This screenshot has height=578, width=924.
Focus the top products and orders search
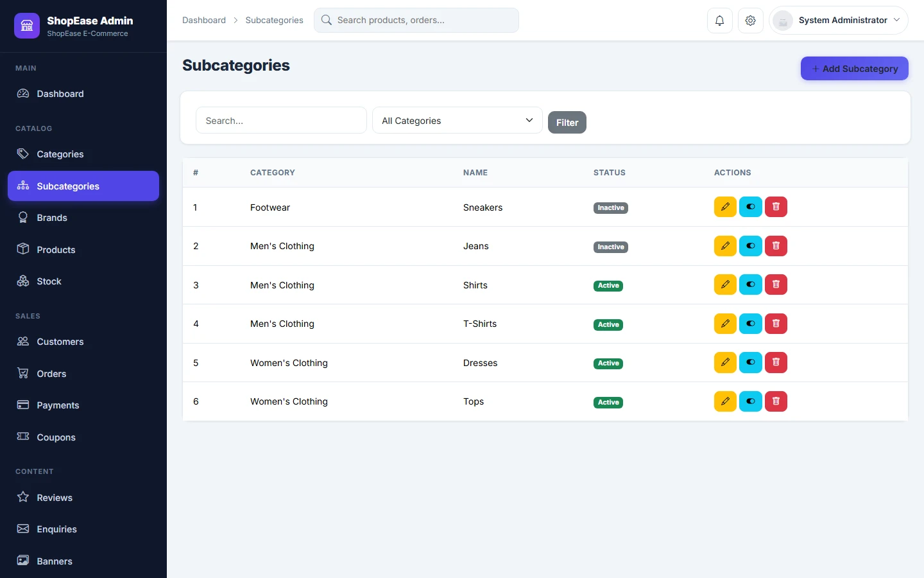tap(416, 20)
